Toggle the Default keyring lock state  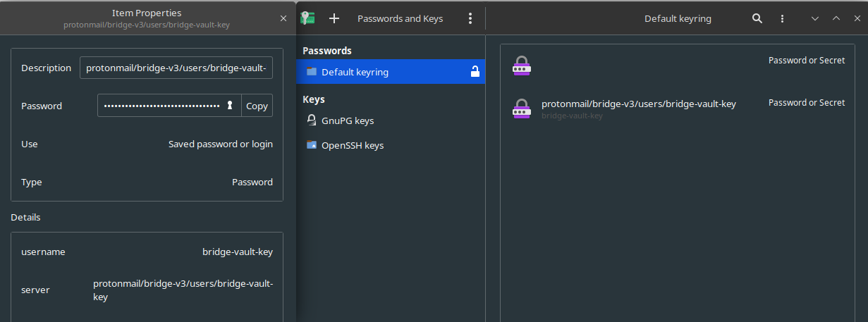click(x=475, y=72)
